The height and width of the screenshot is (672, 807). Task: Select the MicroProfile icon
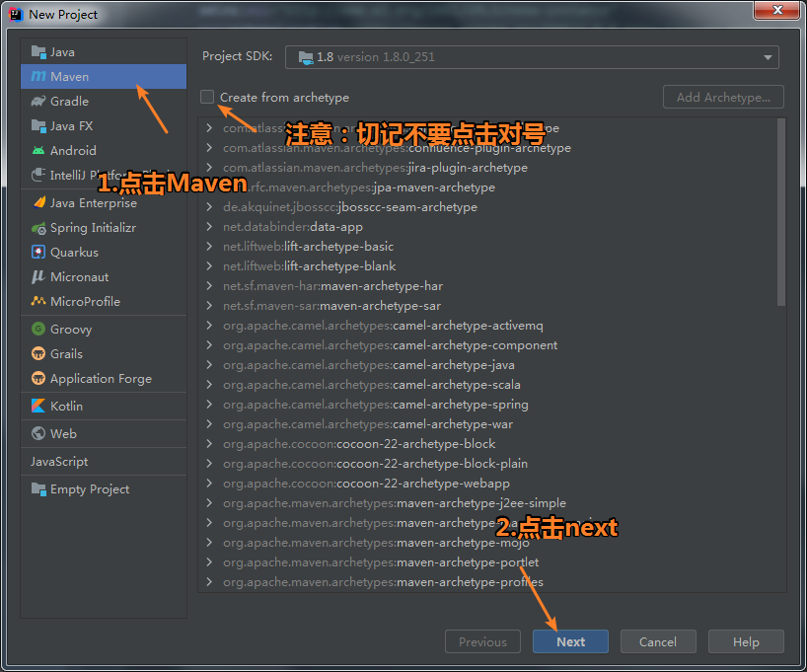[x=38, y=301]
